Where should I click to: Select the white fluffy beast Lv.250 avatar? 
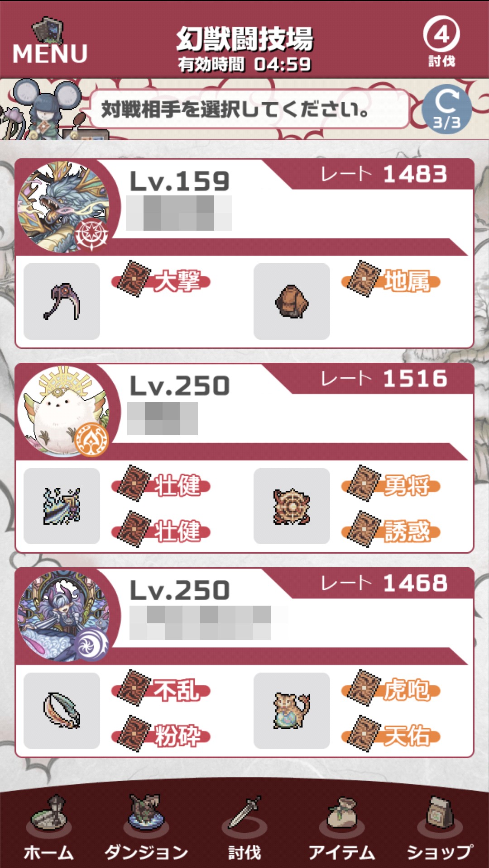coord(63,411)
